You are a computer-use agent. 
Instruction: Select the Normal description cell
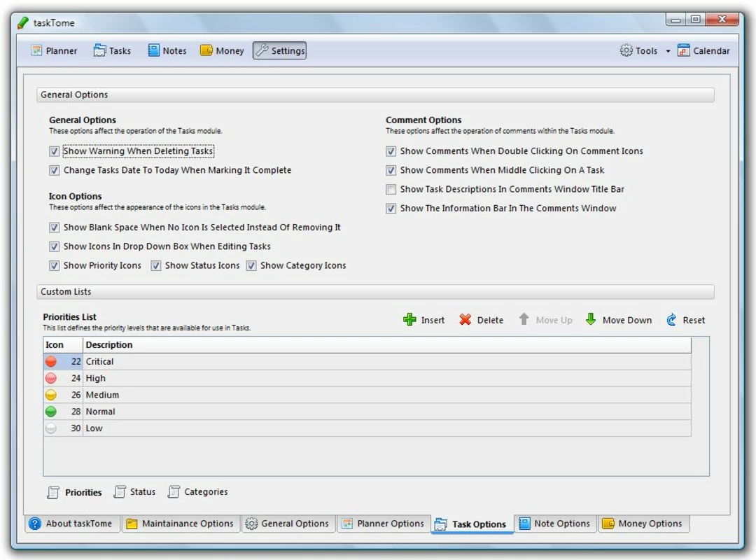click(x=388, y=412)
